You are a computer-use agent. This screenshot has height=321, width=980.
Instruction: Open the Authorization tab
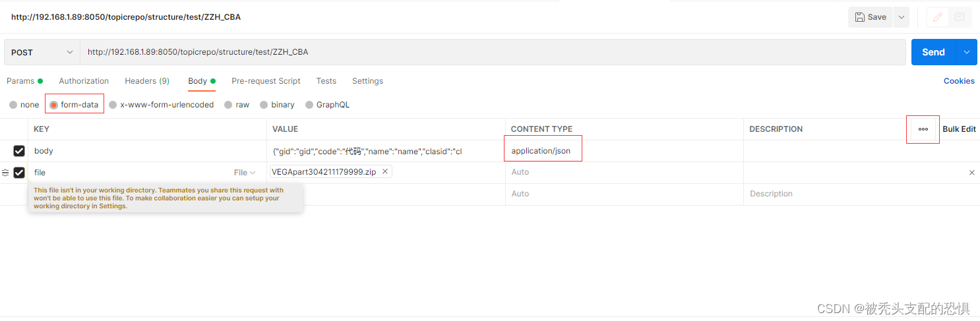coord(84,81)
